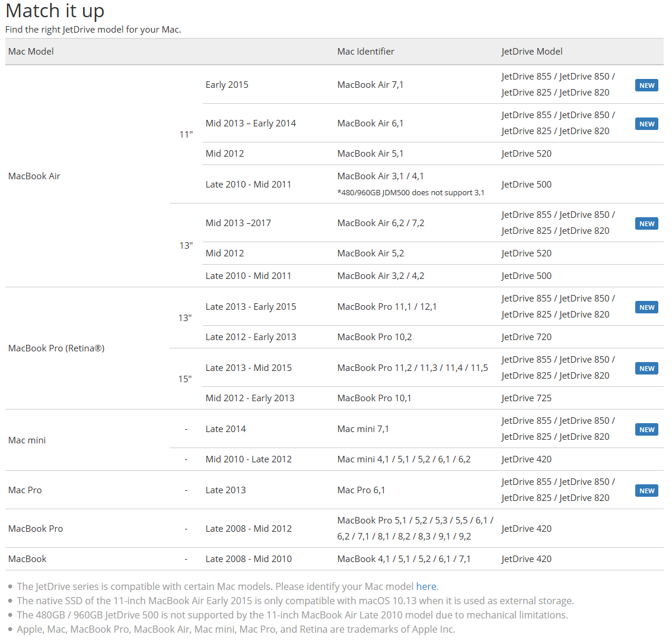Click 'MacBook Pro 11,2 / 11,3 / 11,4 / 11,5' identifier
672x641 pixels.
413,368
